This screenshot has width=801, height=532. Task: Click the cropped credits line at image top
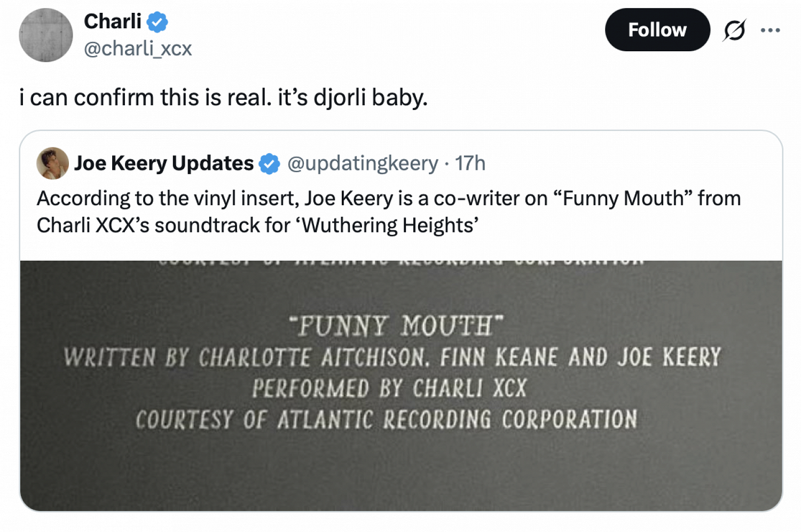click(400, 262)
